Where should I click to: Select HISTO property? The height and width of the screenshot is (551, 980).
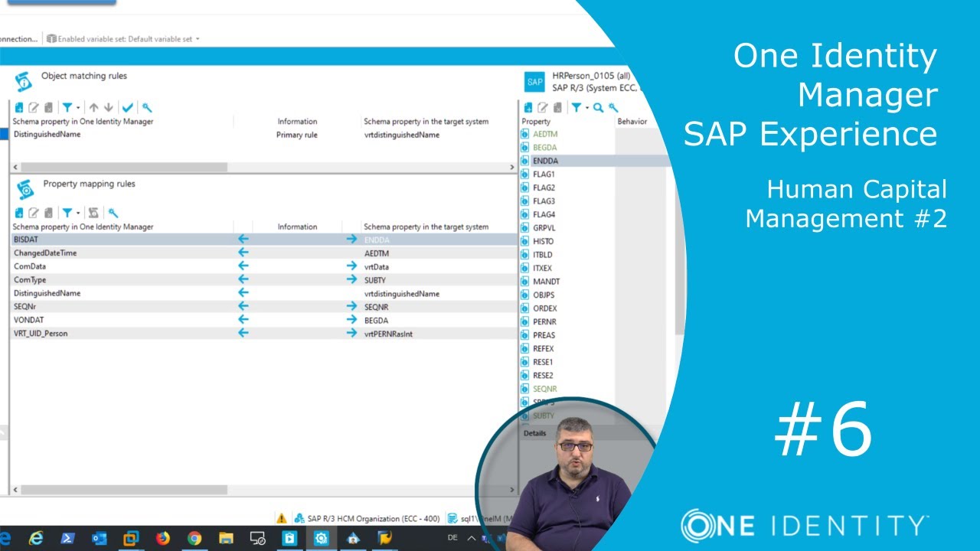[x=543, y=241]
